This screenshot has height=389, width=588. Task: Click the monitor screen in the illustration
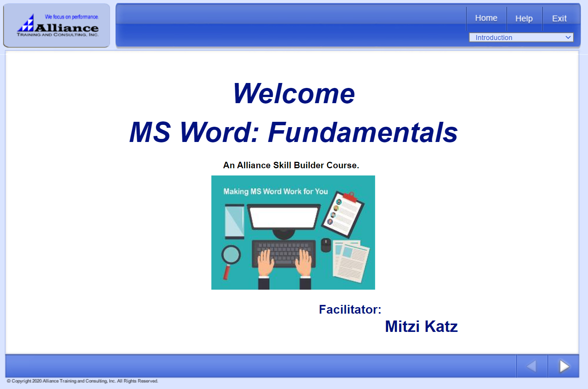point(284,217)
